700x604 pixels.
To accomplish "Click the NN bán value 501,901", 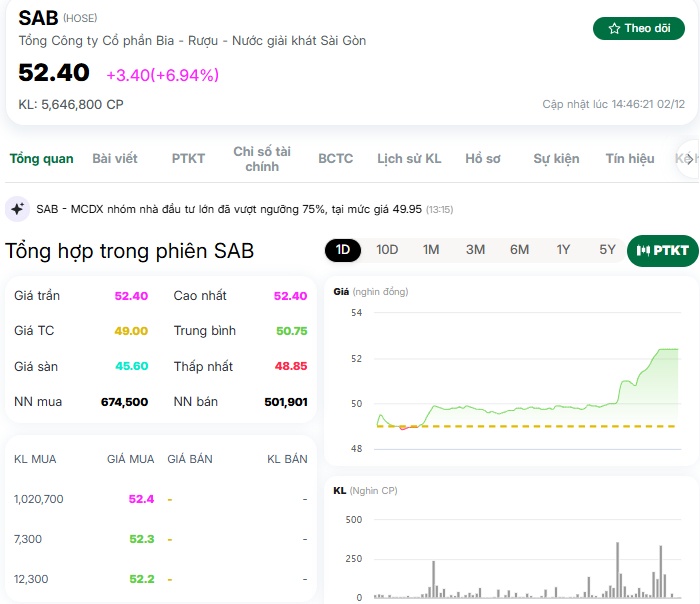I will point(286,402).
